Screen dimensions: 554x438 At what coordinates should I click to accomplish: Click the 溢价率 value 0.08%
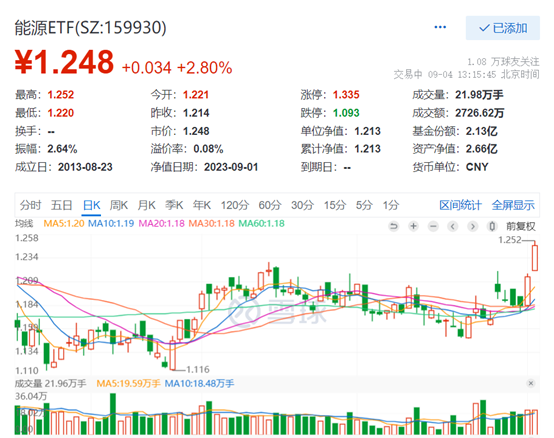(x=208, y=149)
